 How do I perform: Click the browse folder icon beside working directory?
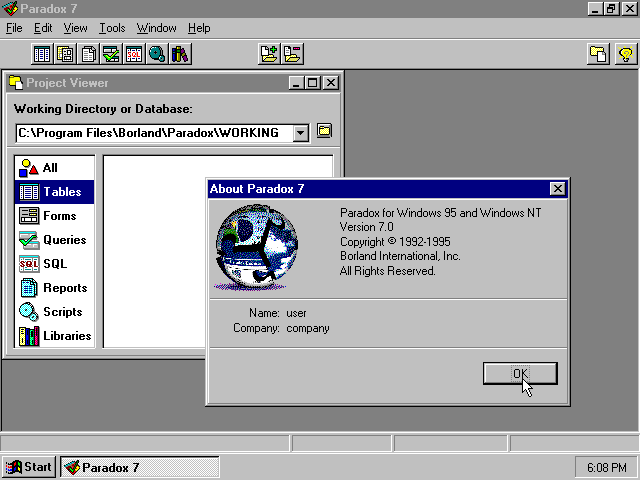point(324,131)
